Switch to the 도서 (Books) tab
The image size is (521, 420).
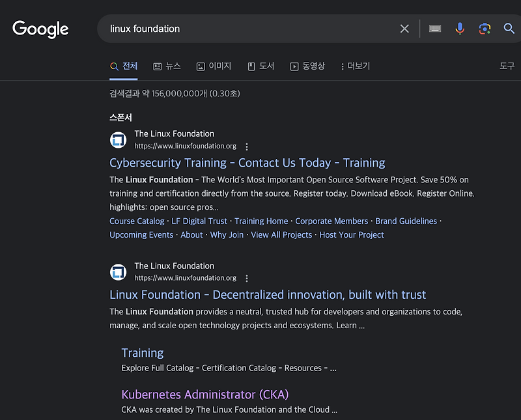[261, 66]
